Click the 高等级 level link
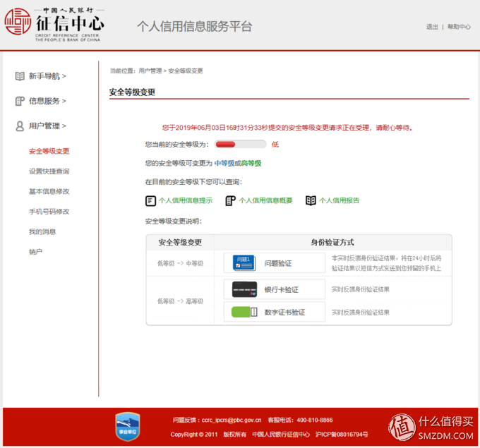This screenshot has height=448, width=480. [251, 164]
